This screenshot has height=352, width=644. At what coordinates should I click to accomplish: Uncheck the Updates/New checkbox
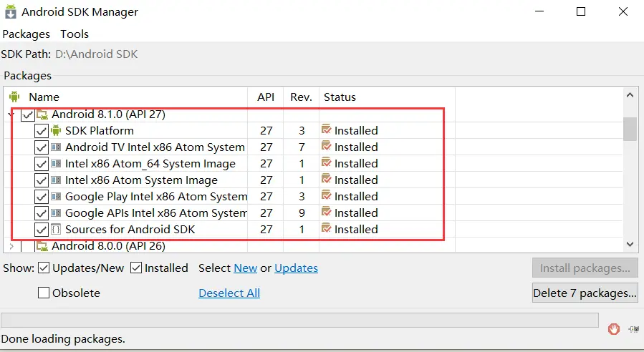[44, 268]
